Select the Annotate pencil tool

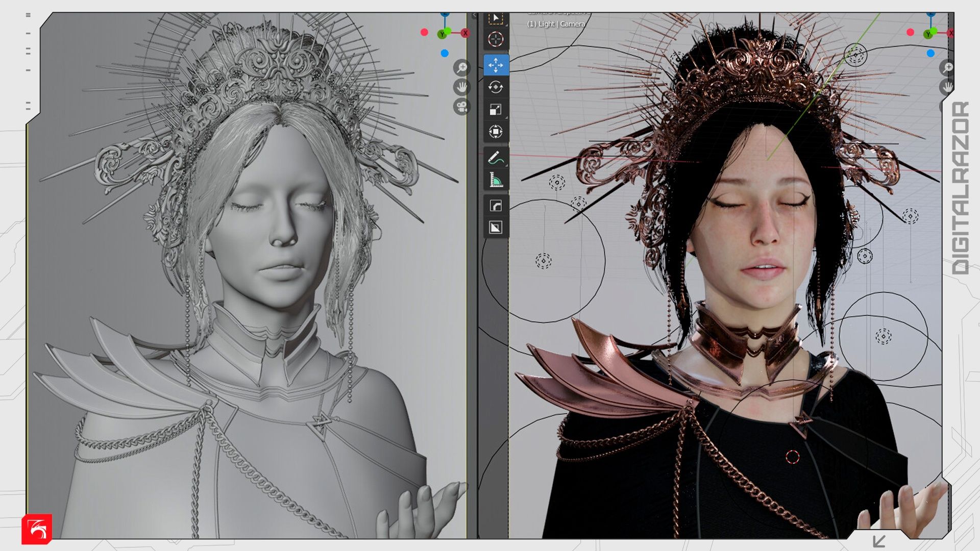(496, 158)
